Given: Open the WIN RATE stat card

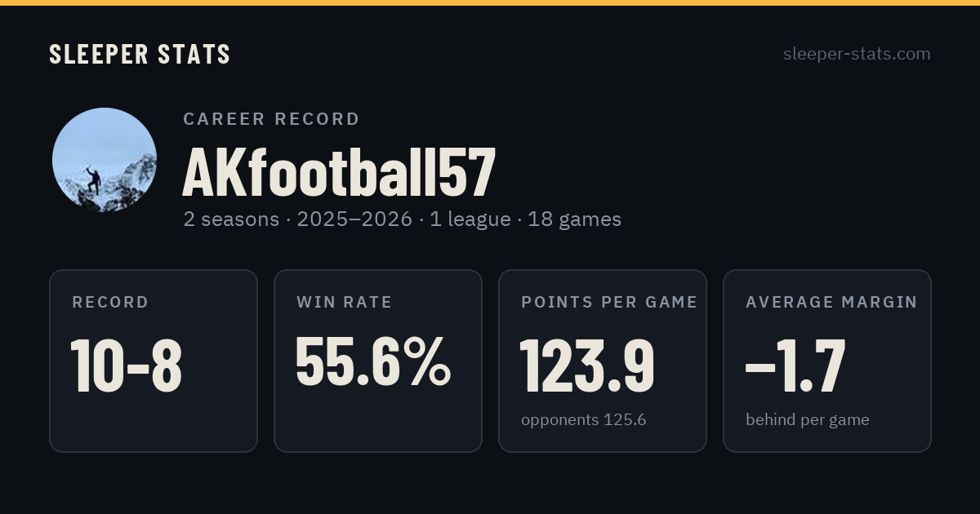Looking at the screenshot, I should click(378, 361).
